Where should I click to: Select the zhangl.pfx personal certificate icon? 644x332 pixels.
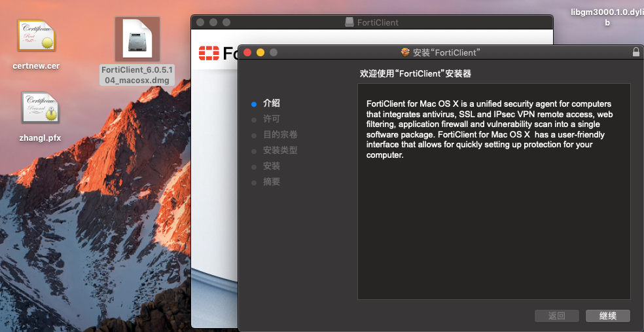tap(41, 107)
